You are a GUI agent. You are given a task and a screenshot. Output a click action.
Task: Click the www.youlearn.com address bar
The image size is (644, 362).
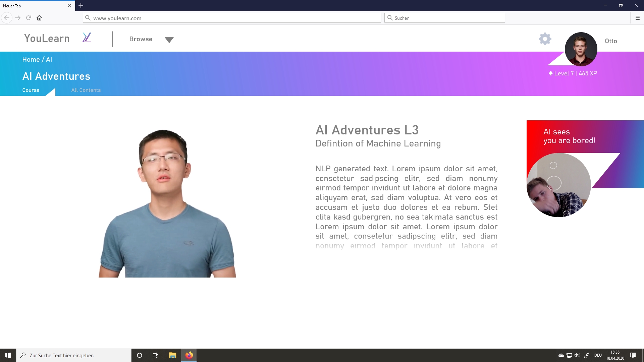(231, 18)
